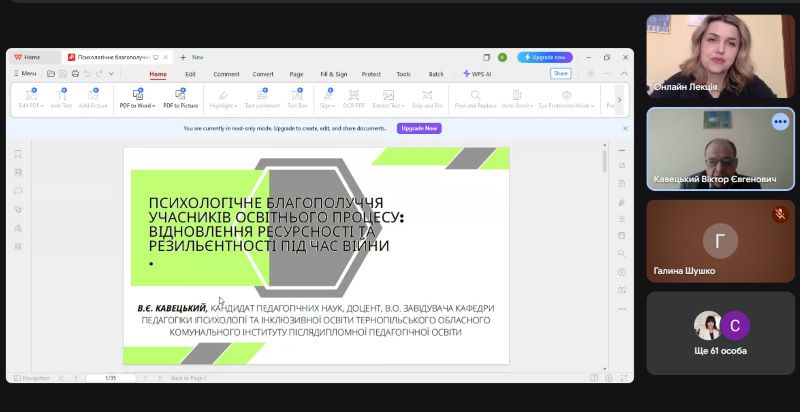The width and height of the screenshot is (800, 412).
Task: Convert with PDF to Picture
Action: click(181, 99)
